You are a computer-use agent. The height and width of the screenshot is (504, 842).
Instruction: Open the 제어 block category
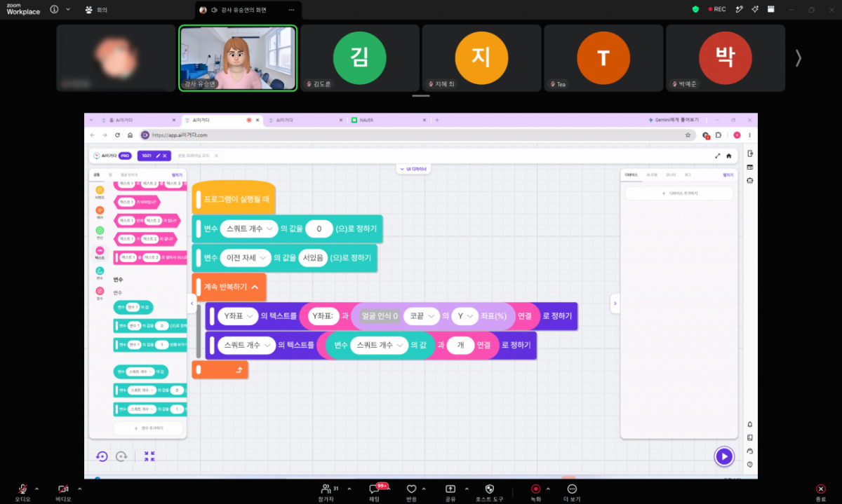[x=100, y=212]
